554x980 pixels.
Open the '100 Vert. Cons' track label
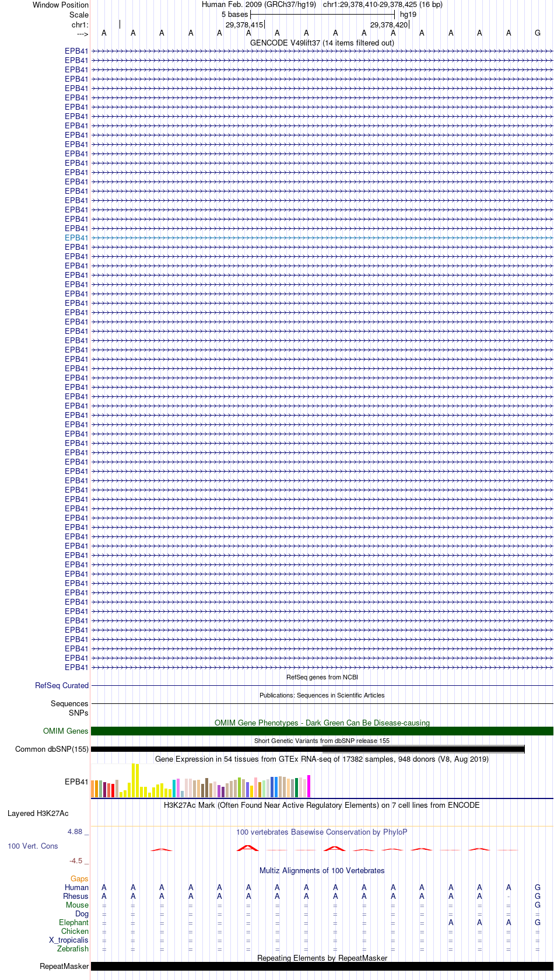[x=33, y=846]
